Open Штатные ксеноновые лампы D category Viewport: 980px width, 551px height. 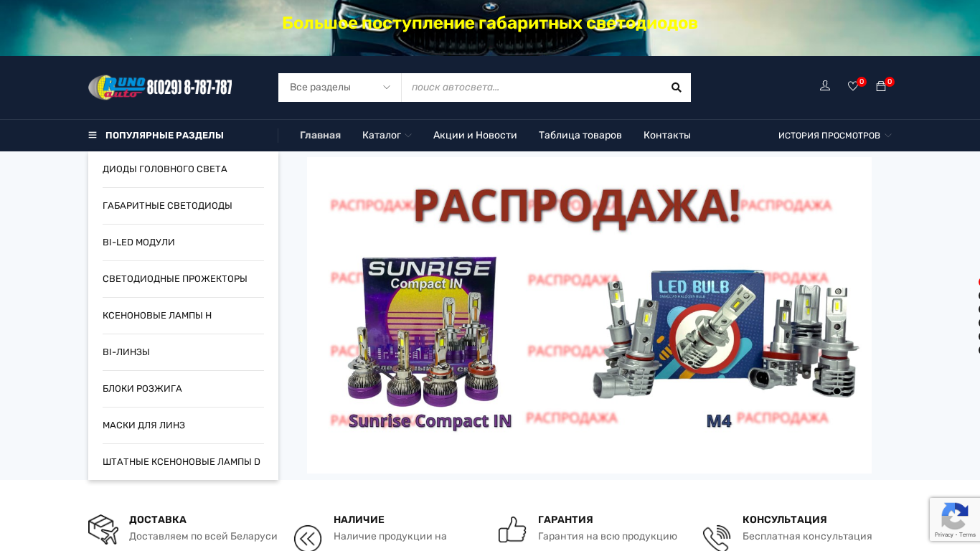click(183, 462)
